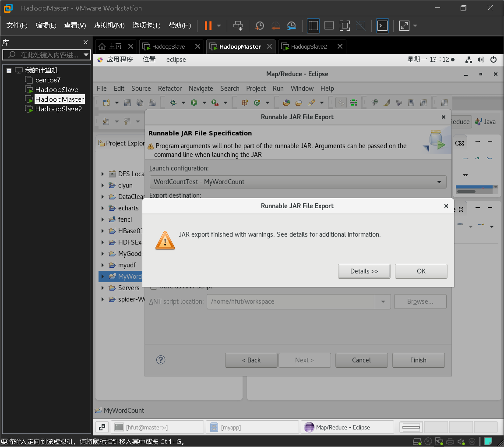Viewport: 504px width, 447px height.
Task: Click OK in the warning dialog
Action: pos(421,271)
